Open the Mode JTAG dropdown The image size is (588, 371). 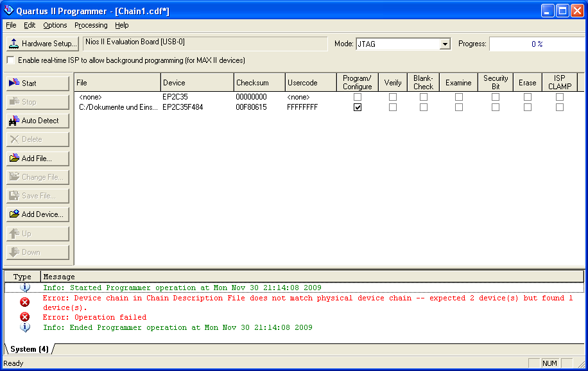click(x=445, y=44)
